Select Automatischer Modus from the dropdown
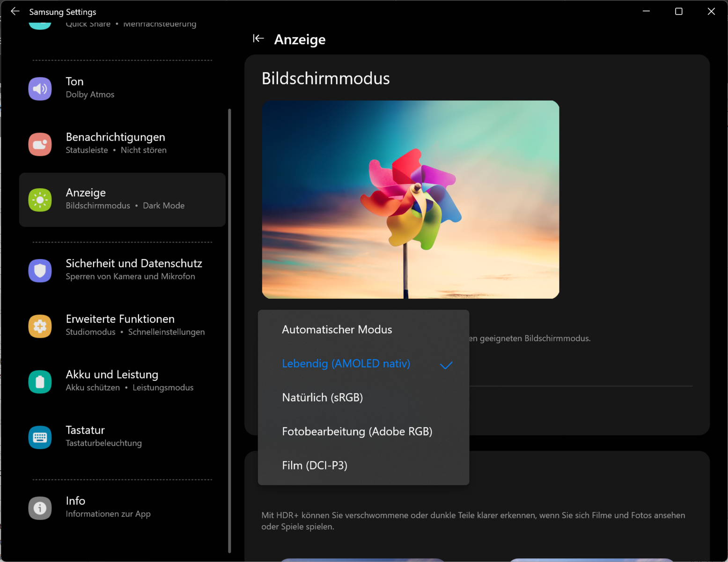This screenshot has height=562, width=728. tap(337, 330)
